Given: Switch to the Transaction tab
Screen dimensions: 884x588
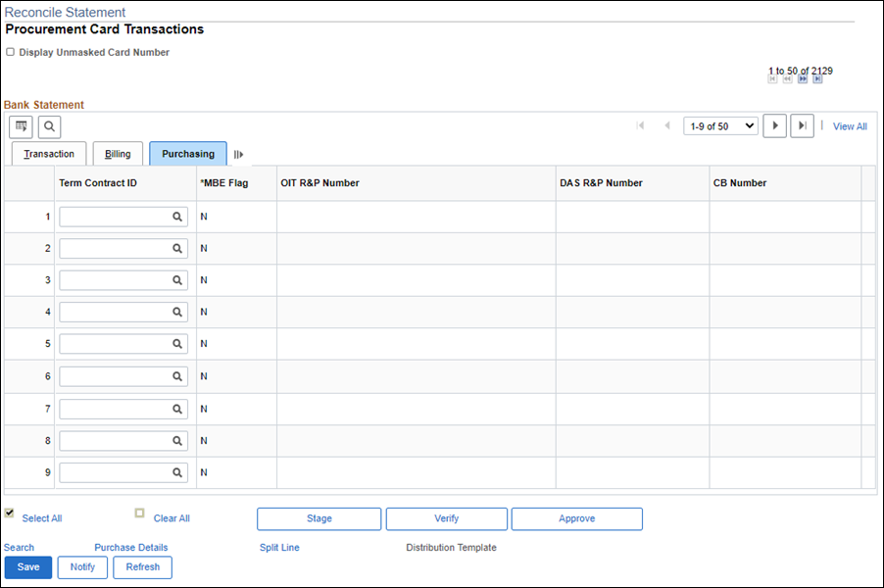Looking at the screenshot, I should pos(49,154).
